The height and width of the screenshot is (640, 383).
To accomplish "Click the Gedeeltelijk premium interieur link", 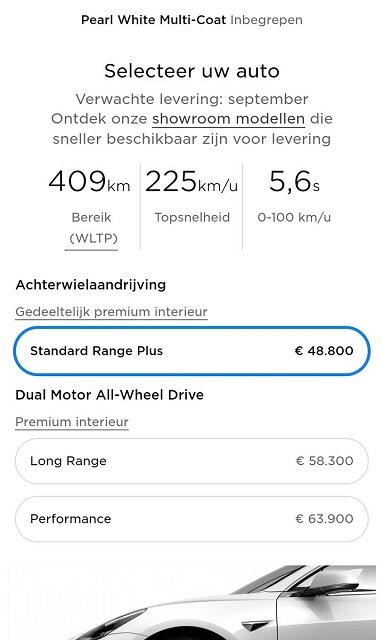I will coord(111,312).
